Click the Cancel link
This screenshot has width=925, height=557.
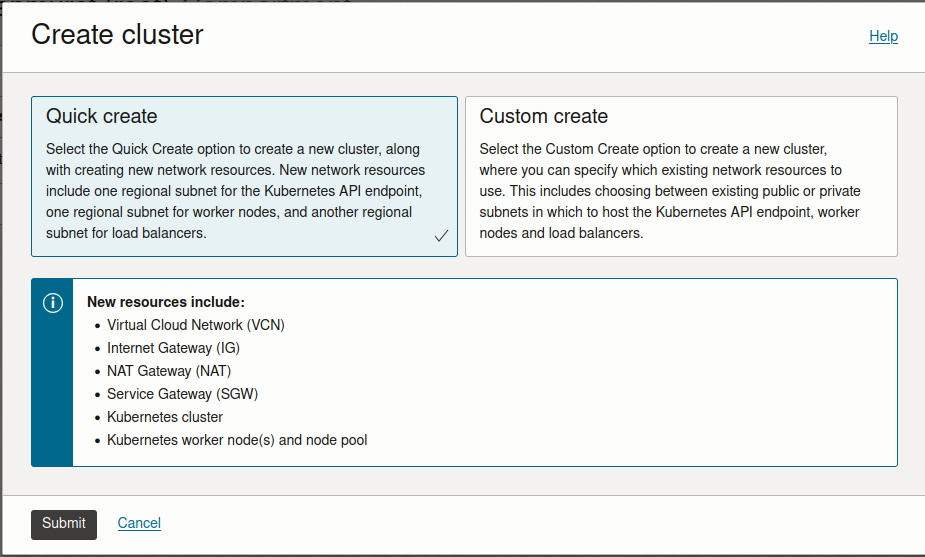(x=139, y=523)
